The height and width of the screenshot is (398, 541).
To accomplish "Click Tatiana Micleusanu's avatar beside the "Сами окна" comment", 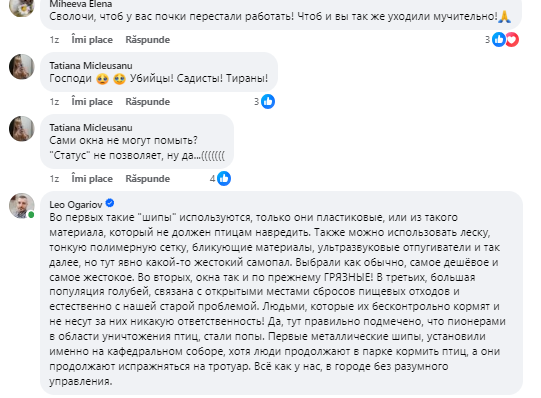I will [21, 129].
